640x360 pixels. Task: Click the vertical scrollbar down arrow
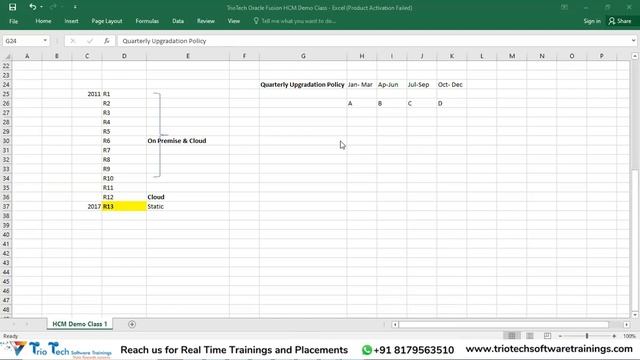[x=635, y=315]
